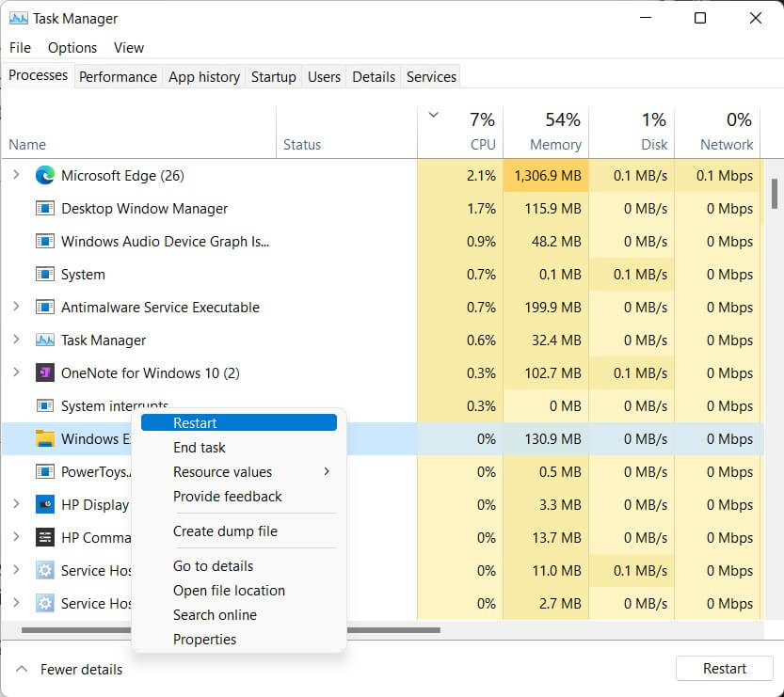Click the sort arrow above the CPU column
Image resolution: width=784 pixels, height=697 pixels.
click(x=434, y=115)
